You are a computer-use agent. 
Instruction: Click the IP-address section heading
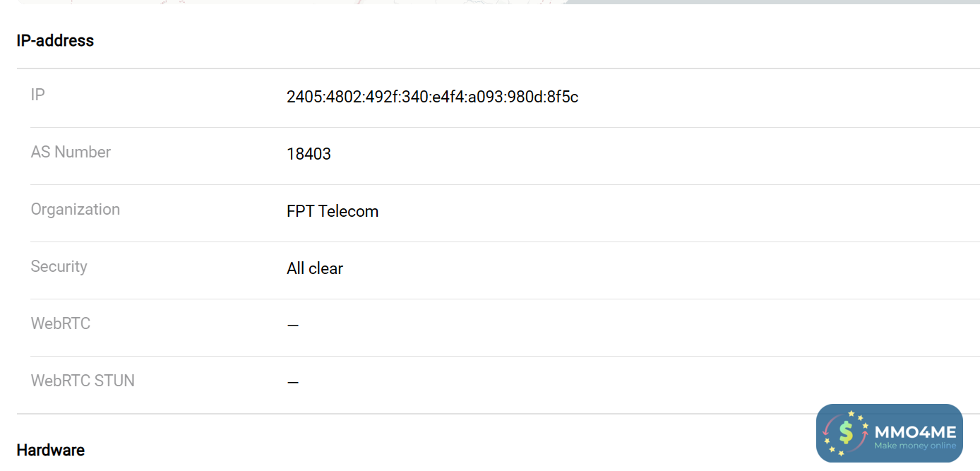click(x=55, y=41)
